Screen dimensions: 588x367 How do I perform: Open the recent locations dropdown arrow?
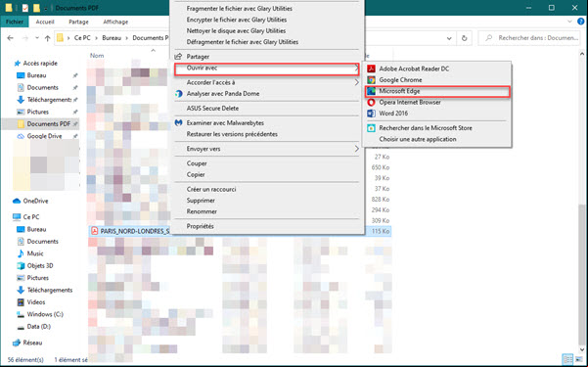pyautogui.click(x=37, y=38)
